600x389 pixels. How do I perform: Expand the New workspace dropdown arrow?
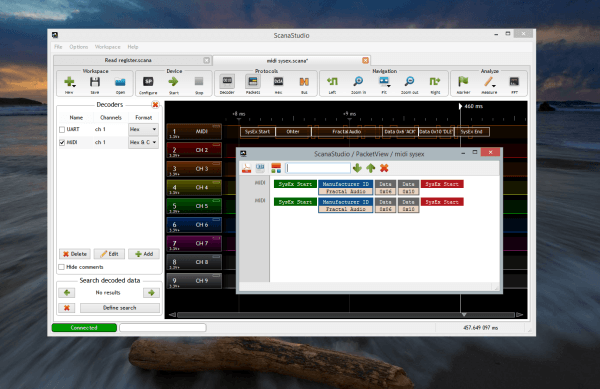pyautogui.click(x=74, y=85)
